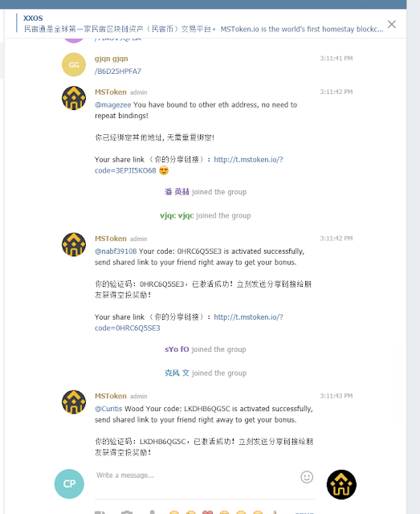Click the /B6D25HPFA7 command link
The width and height of the screenshot is (420, 514).
point(118,71)
